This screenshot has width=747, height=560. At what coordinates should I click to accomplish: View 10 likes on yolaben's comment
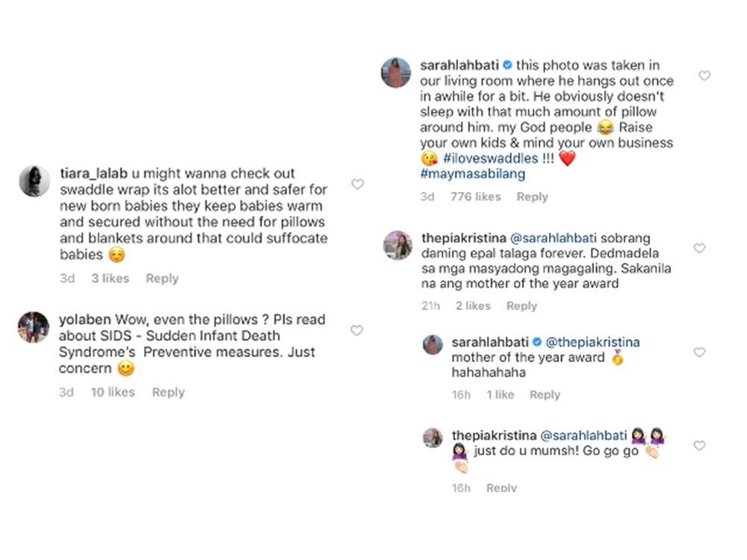point(113,392)
